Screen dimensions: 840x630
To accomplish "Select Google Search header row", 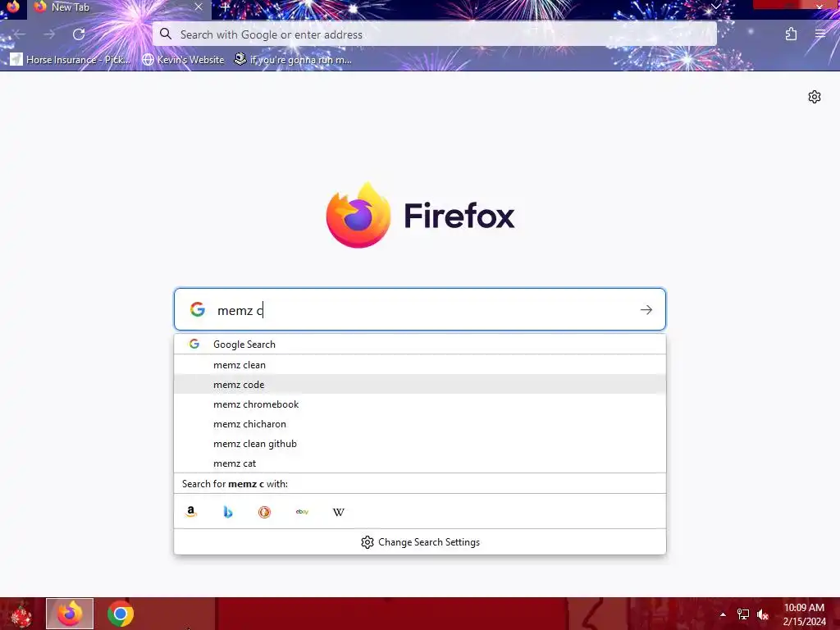I will click(419, 344).
